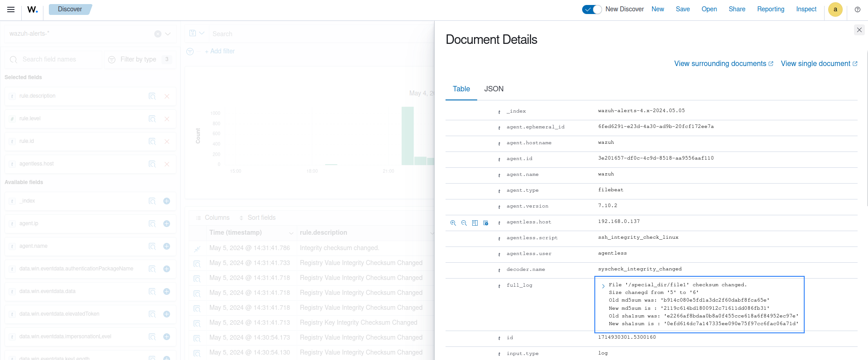The height and width of the screenshot is (360, 868).
Task: Filter for the agentless.host value
Action: click(453, 223)
